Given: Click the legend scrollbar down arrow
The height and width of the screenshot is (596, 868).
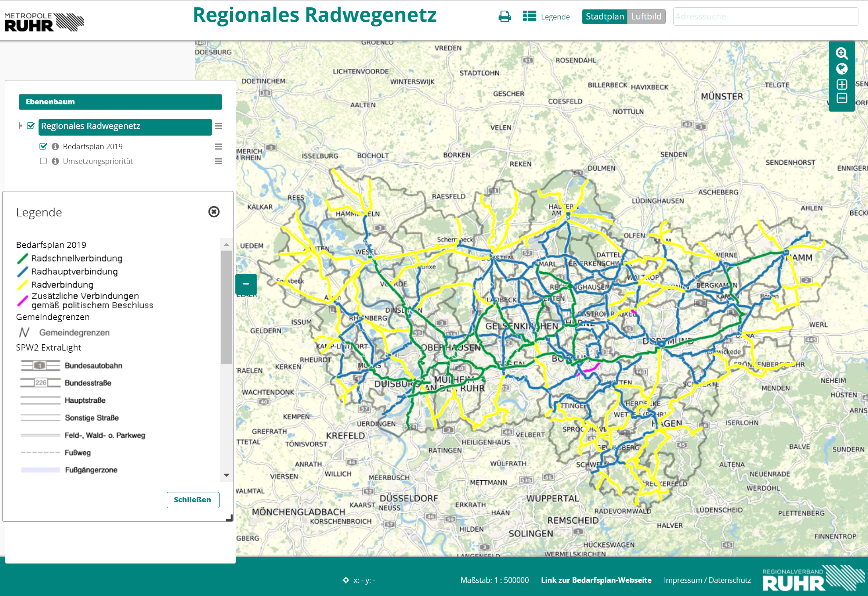Looking at the screenshot, I should coord(226,475).
